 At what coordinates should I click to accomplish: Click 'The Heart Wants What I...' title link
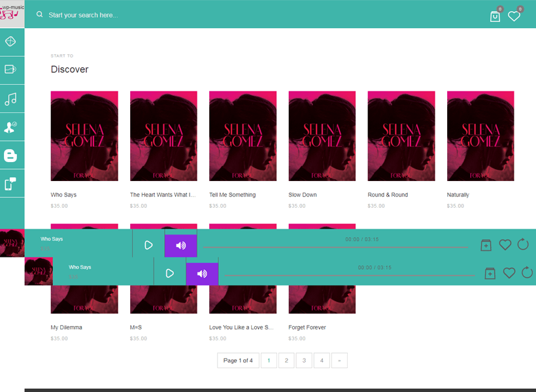coord(163,195)
